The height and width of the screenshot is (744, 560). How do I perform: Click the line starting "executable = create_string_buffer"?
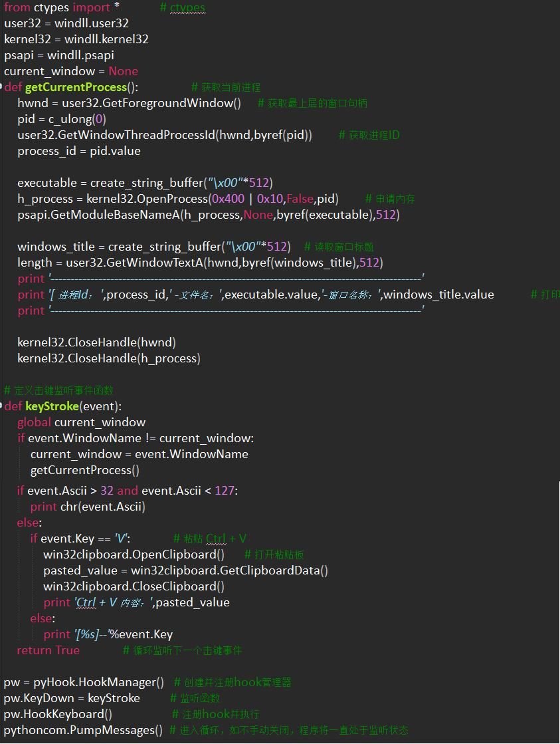pyautogui.click(x=145, y=183)
